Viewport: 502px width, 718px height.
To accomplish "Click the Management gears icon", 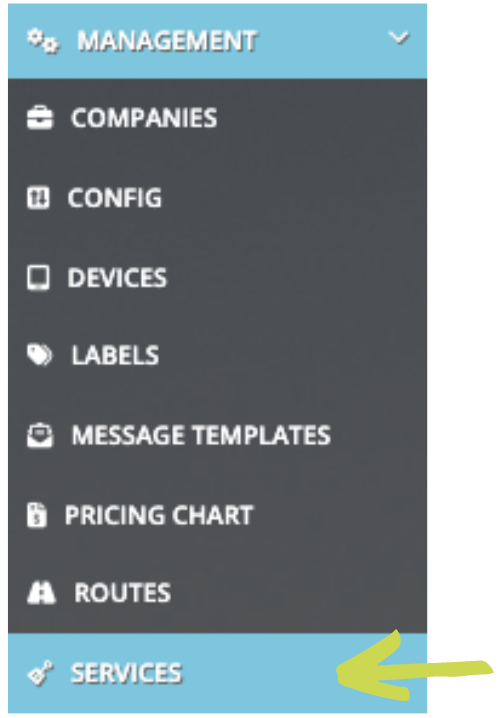I will pos(43,41).
